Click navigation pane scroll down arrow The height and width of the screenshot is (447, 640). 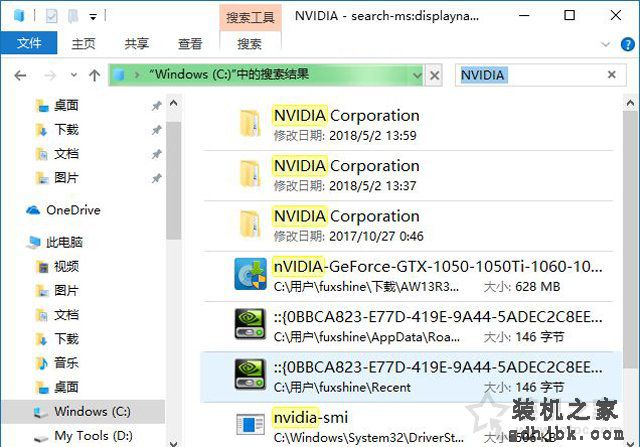pos(173,443)
